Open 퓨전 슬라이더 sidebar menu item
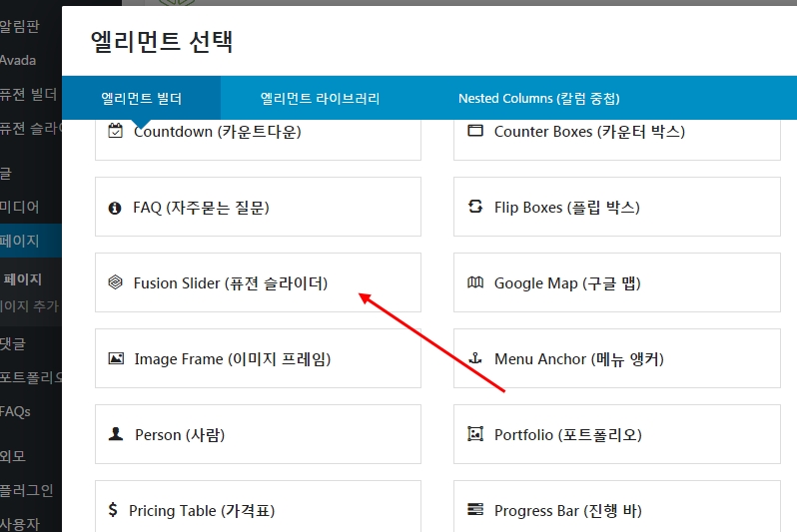The height and width of the screenshot is (532, 797). (x=31, y=128)
